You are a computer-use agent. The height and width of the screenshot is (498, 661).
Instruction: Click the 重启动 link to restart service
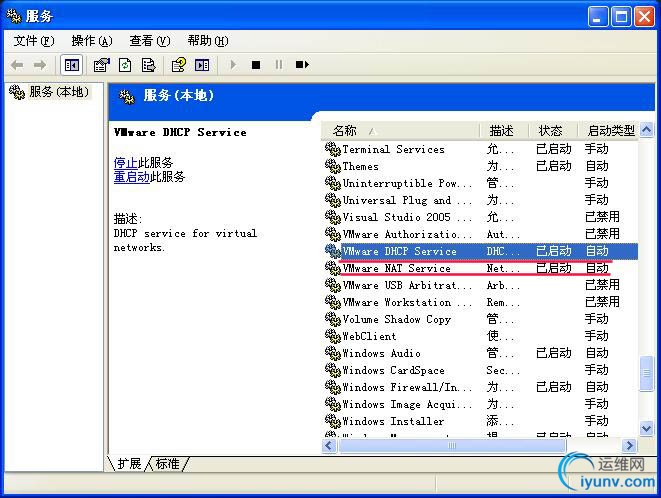(x=132, y=177)
